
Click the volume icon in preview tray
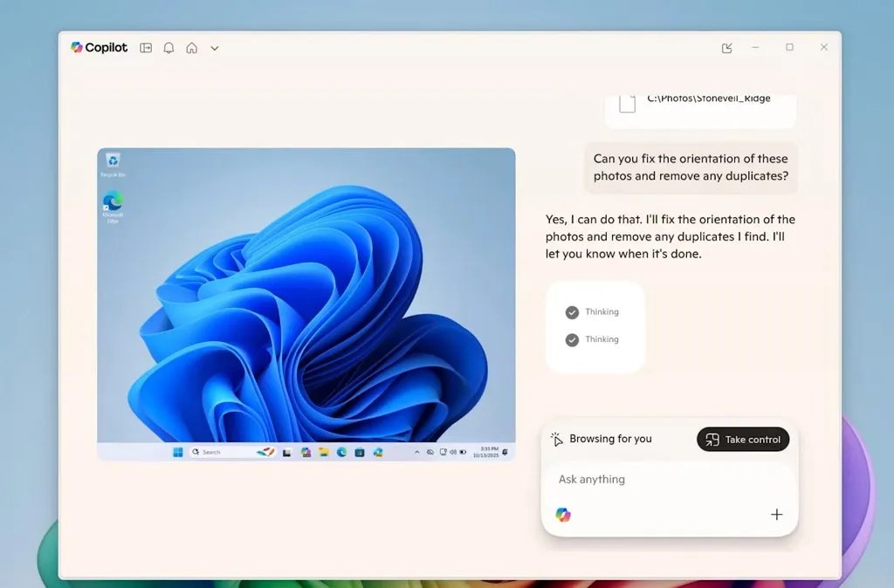tap(453, 452)
